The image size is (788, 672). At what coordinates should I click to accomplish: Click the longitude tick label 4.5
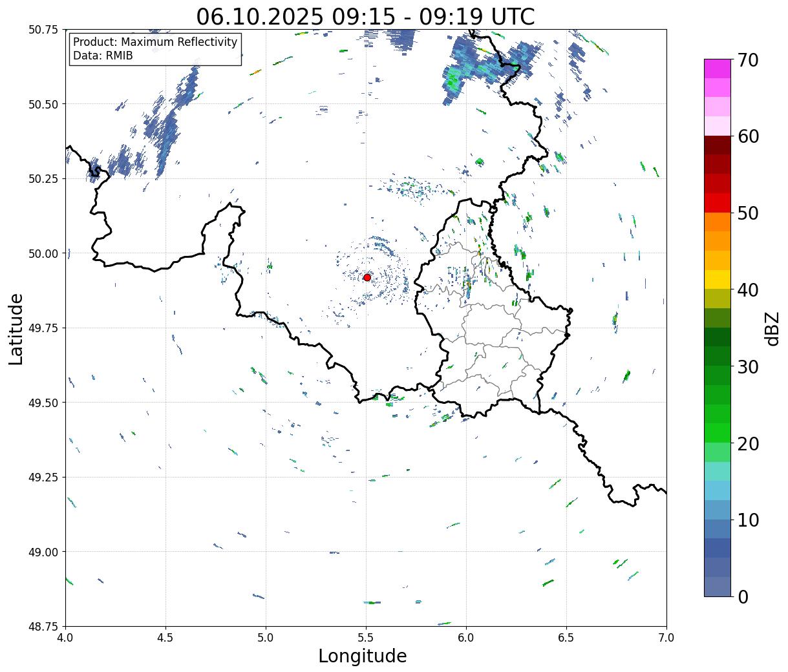point(165,638)
